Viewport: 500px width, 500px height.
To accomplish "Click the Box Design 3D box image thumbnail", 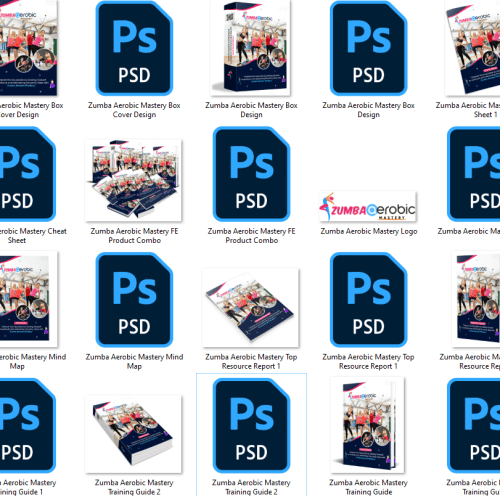I will (251, 48).
